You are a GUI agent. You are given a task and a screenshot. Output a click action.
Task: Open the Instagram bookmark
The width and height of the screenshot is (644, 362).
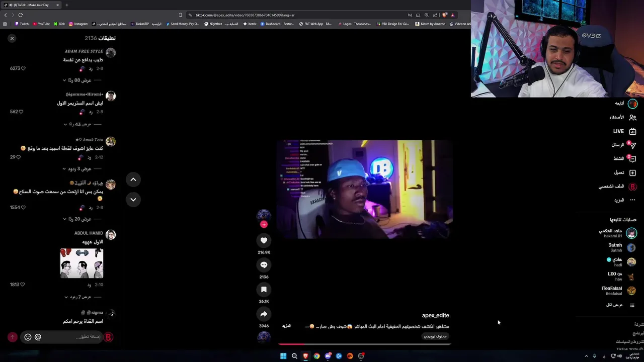(78, 24)
